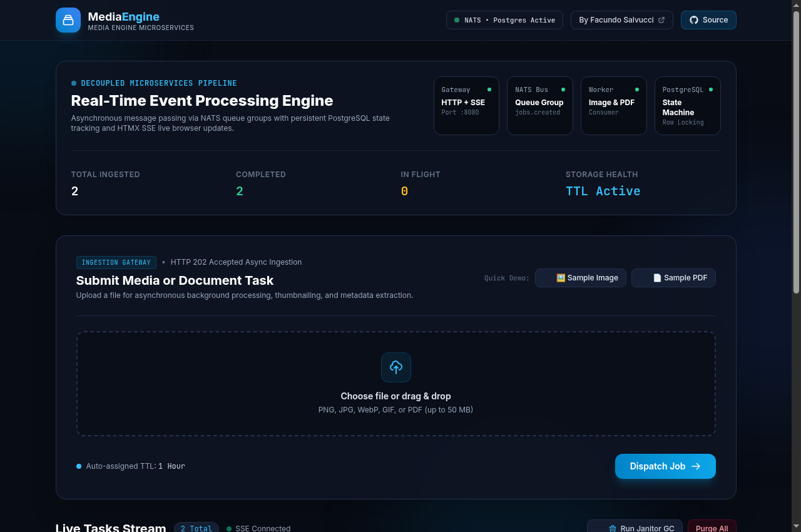Load the Sample Image quick demo
The width and height of the screenshot is (801, 532).
tap(581, 278)
